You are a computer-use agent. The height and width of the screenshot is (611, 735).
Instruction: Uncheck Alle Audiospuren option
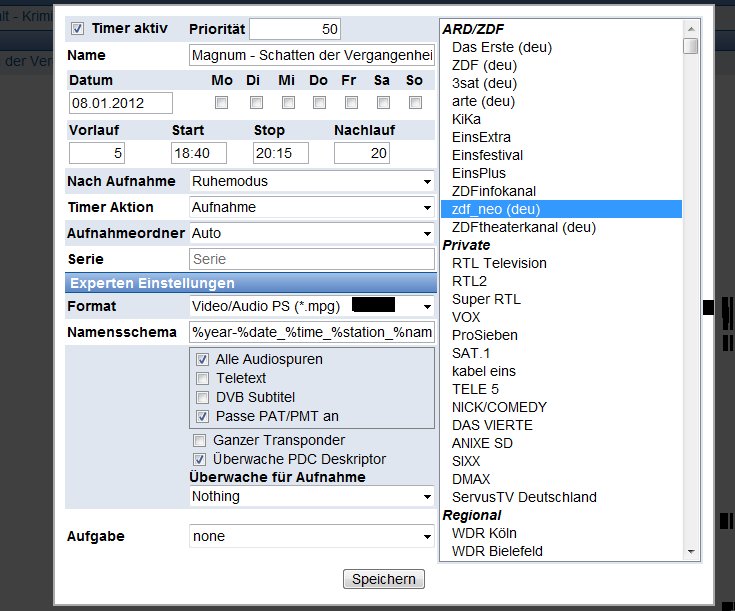click(x=202, y=359)
